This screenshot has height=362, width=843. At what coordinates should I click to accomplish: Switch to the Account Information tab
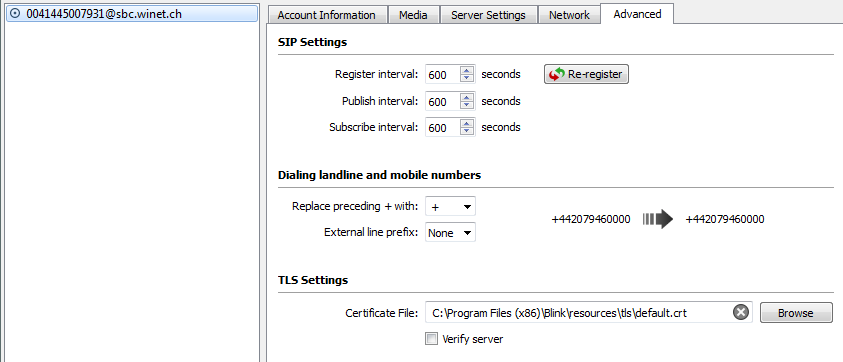coord(326,15)
